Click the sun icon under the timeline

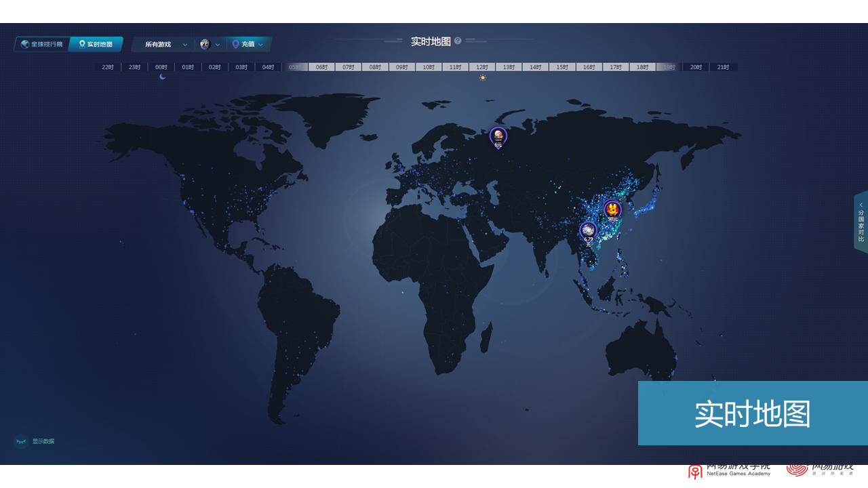coord(483,77)
